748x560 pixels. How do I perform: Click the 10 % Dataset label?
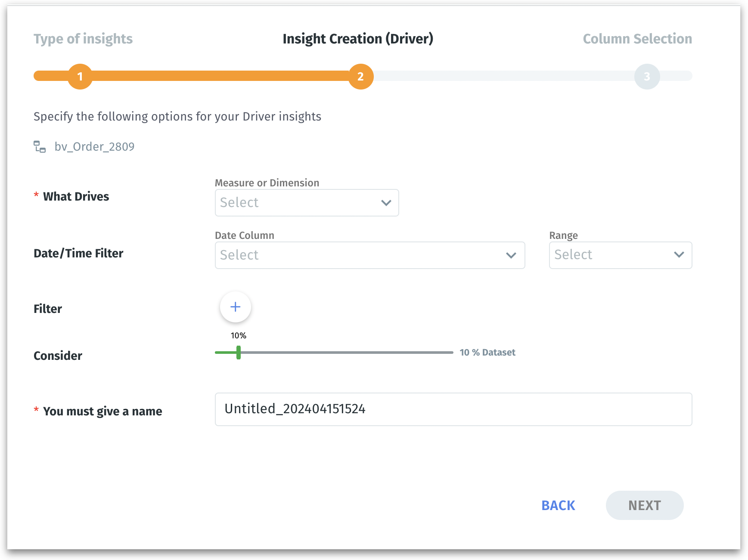pos(487,353)
